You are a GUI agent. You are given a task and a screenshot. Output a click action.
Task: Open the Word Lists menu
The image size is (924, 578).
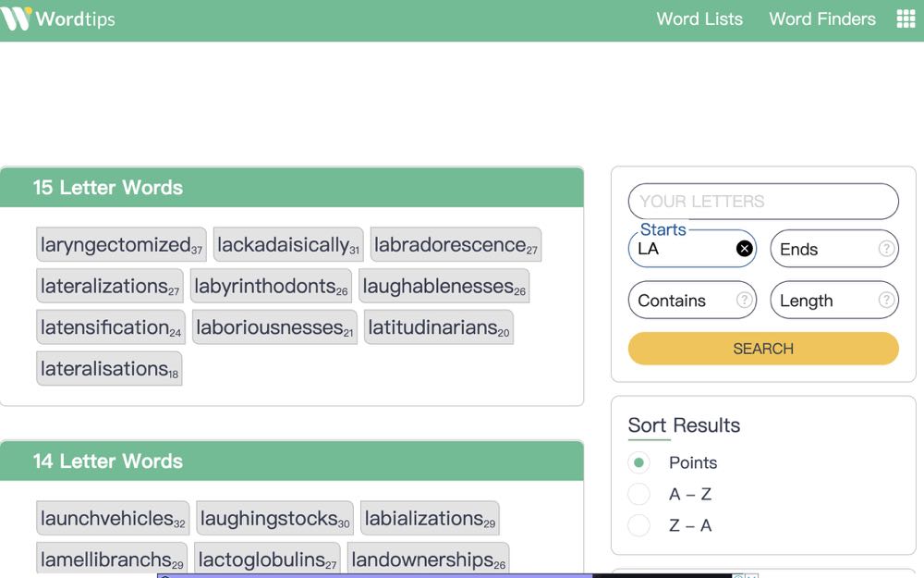click(699, 19)
